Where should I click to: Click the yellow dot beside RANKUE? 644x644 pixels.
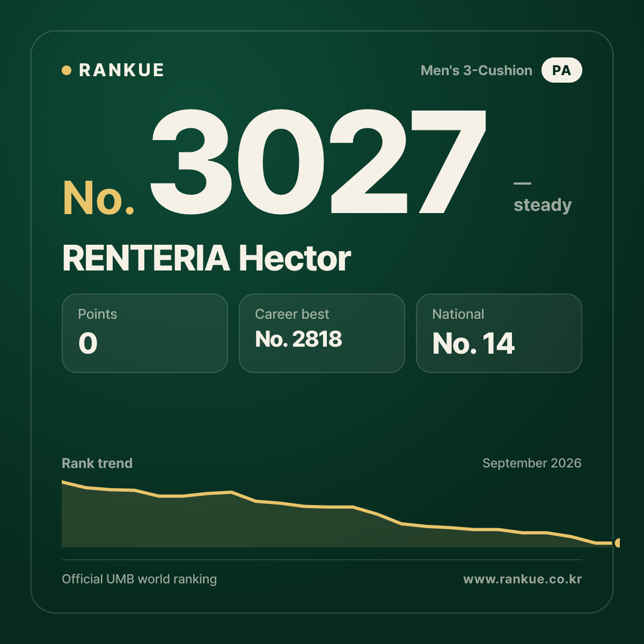[67, 70]
